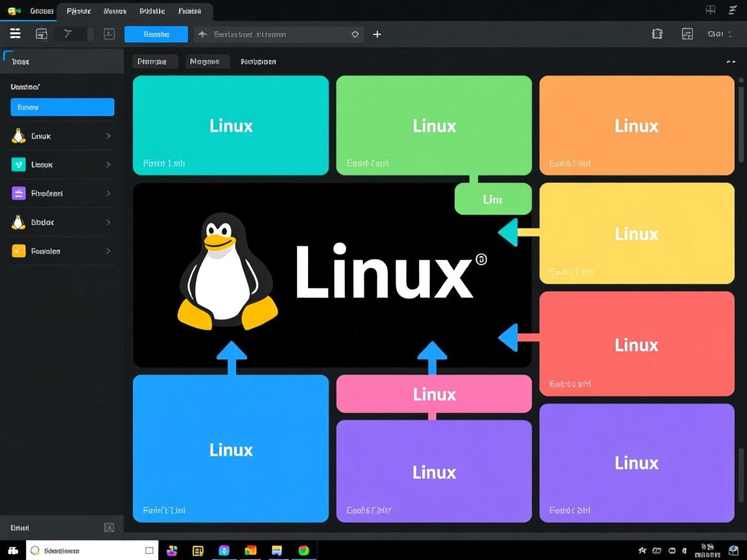The height and width of the screenshot is (560, 747).
Task: Select the teal bird icon in the sidebar
Action: (x=18, y=165)
